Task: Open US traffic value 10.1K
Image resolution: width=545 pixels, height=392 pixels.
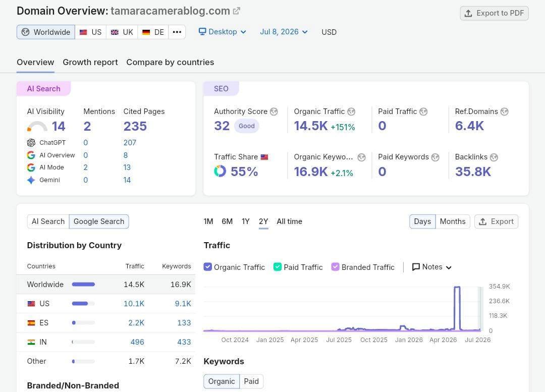Action: pyautogui.click(x=134, y=304)
